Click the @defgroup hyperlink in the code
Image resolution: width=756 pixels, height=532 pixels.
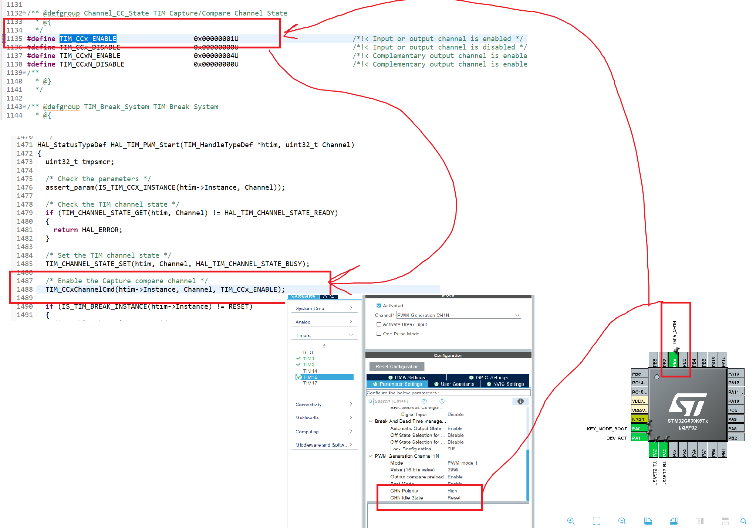tap(62, 13)
